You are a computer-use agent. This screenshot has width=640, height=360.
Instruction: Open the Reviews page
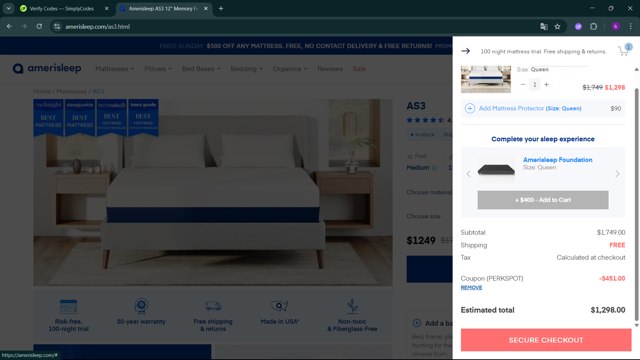pyautogui.click(x=330, y=69)
